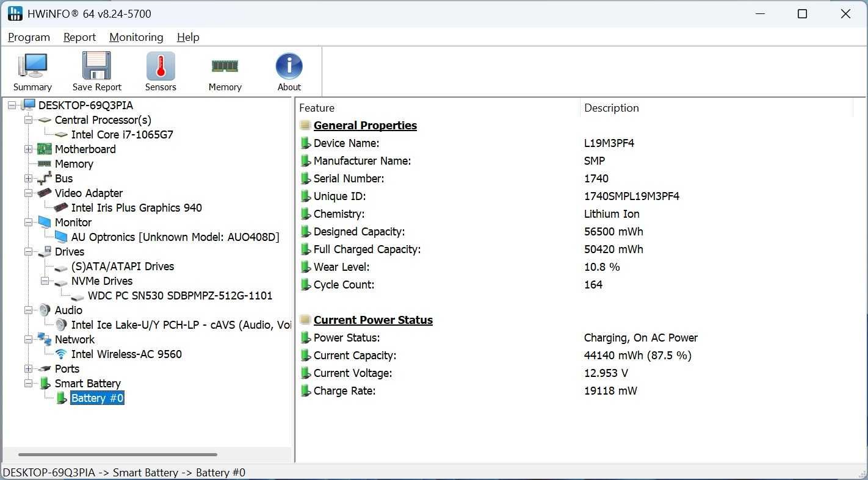
Task: Collapse the Drives node
Action: (28, 252)
